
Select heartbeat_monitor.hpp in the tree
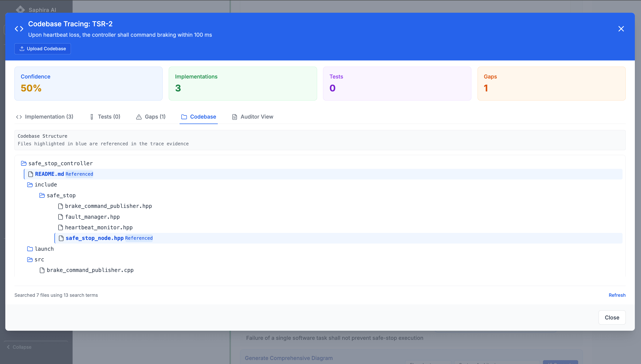[x=98, y=227]
